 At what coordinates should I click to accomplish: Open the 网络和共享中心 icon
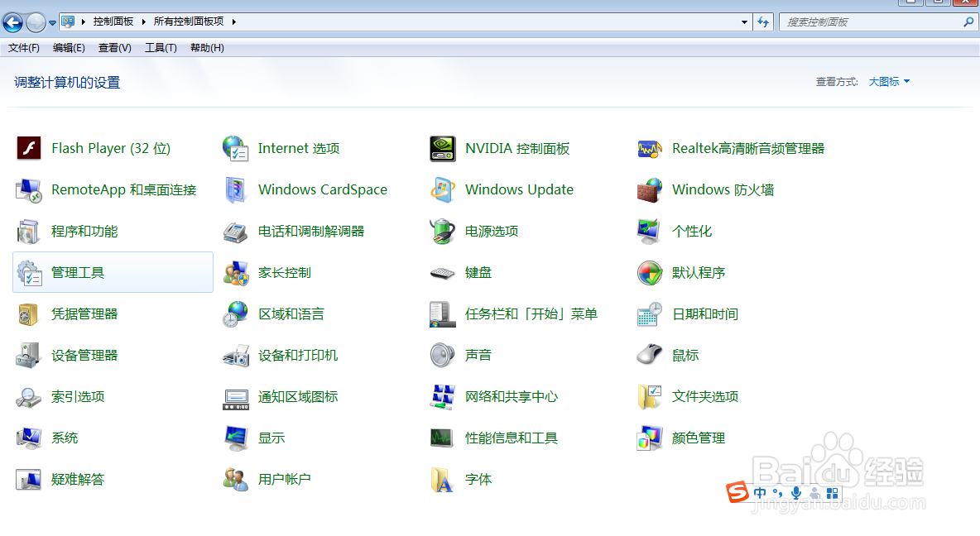click(443, 397)
